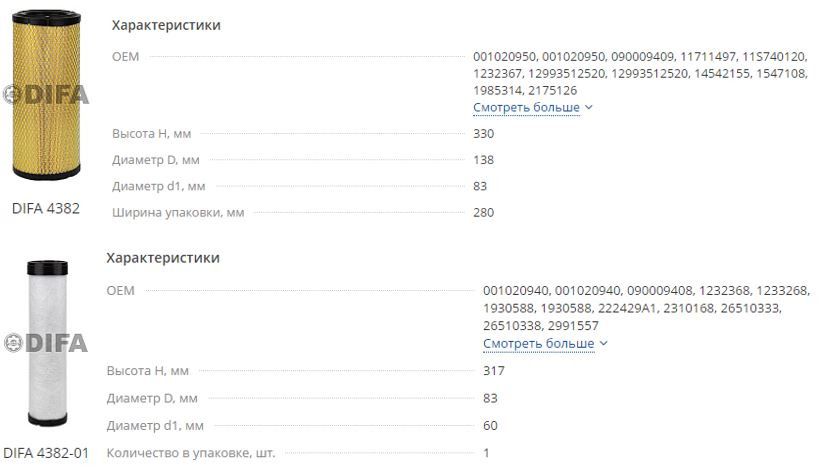Viewport: 836px width, 467px height.
Task: Expand OEM list chevron for DIFA 4382-01
Action: [603, 344]
